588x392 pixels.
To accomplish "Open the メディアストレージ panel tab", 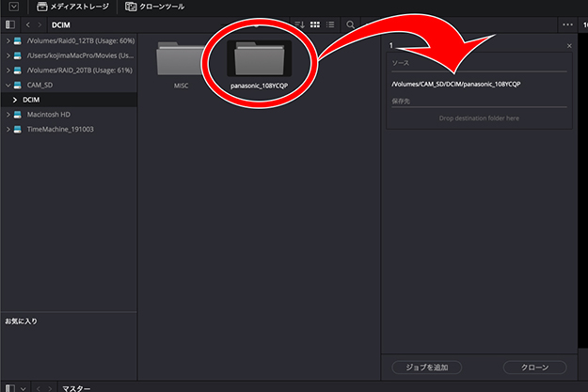I will coord(72,7).
